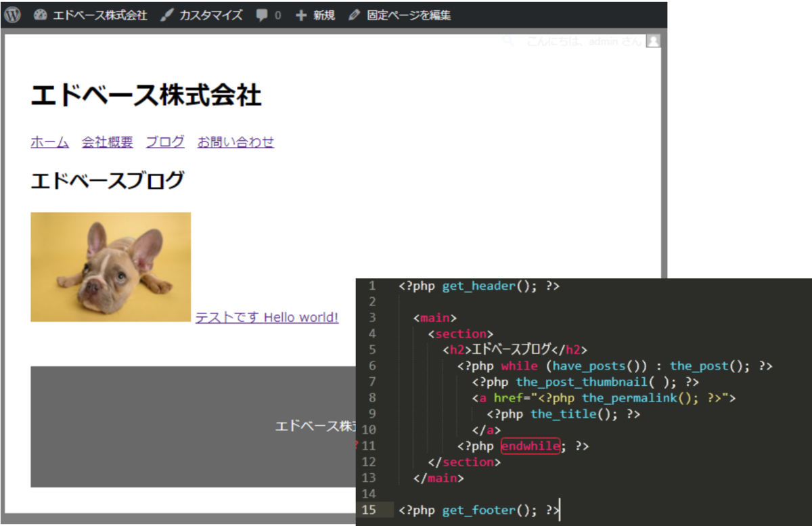Open エドベース株式会社 site menu in admin bar
This screenshot has height=526, width=812.
99,15
